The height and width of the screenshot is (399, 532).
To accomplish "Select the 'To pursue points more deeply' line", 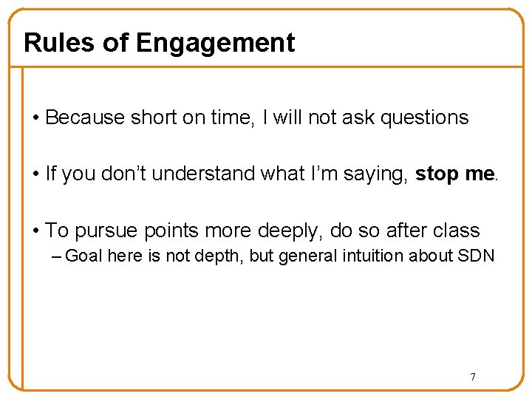I will coord(262,231).
